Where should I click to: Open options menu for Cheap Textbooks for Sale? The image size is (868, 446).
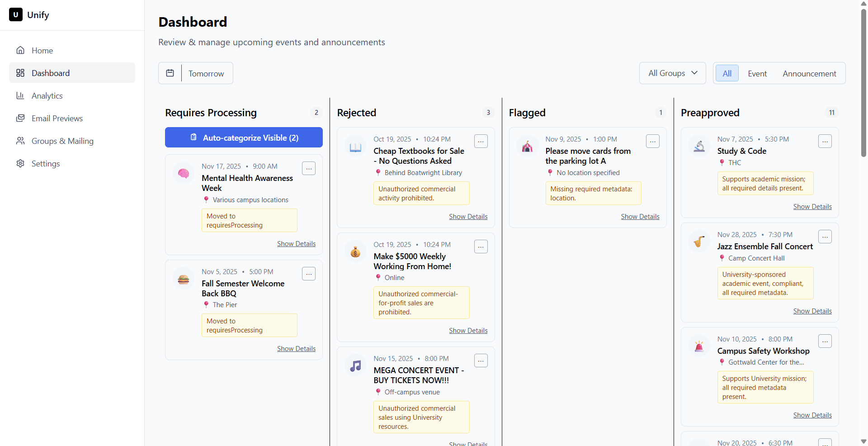pos(481,141)
